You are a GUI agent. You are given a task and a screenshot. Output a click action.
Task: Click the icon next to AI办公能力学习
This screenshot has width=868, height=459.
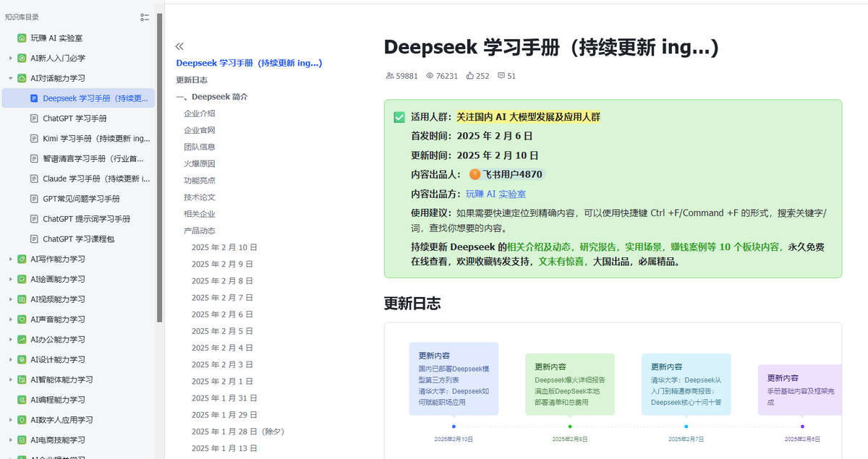pos(22,339)
